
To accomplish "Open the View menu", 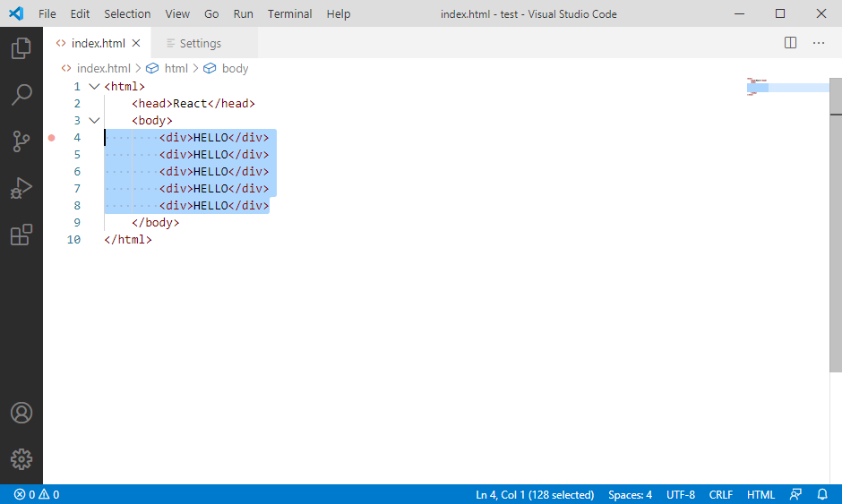I will 177,14.
